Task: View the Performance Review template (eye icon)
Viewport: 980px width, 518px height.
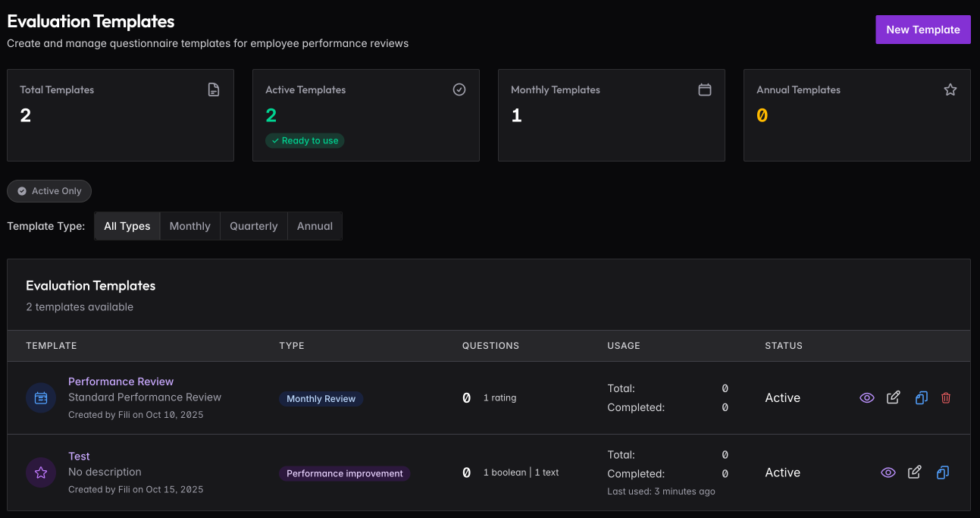Action: [x=867, y=398]
